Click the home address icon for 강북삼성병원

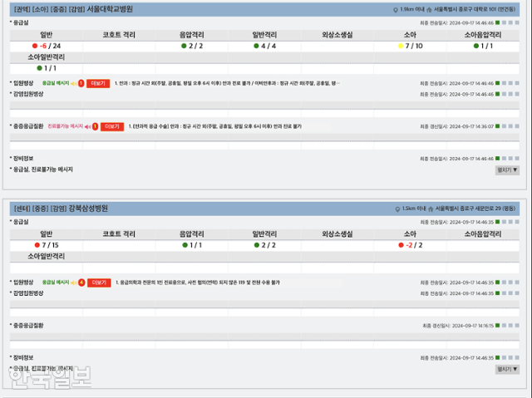(431, 209)
